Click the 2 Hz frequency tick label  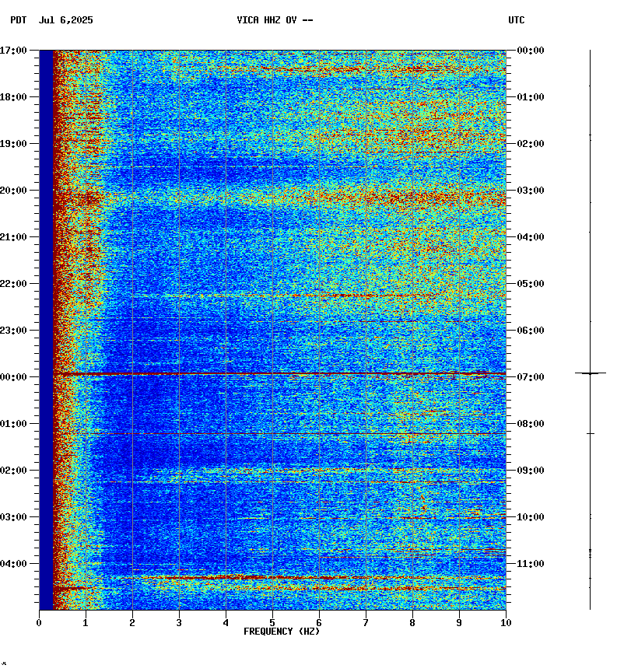(x=132, y=622)
